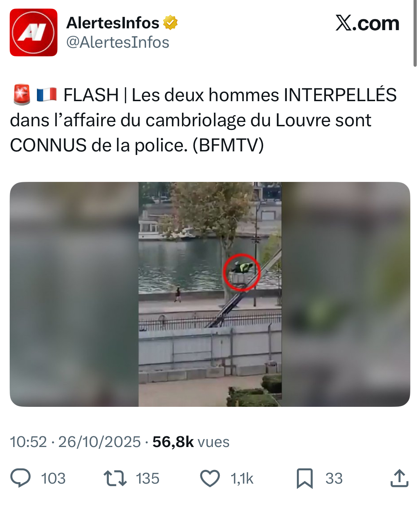Click the 103 replies count
The image size is (420, 508).
53,479
